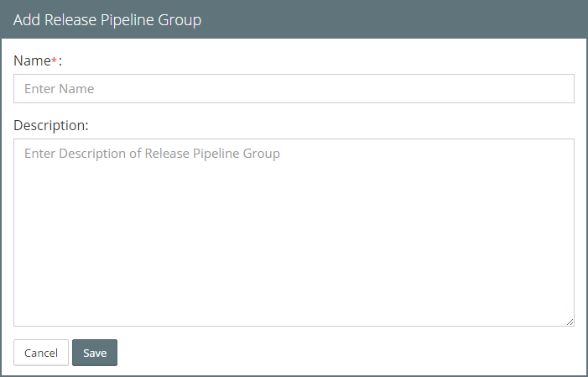Click the empty space right of the Save button

pyautogui.click(x=336, y=353)
